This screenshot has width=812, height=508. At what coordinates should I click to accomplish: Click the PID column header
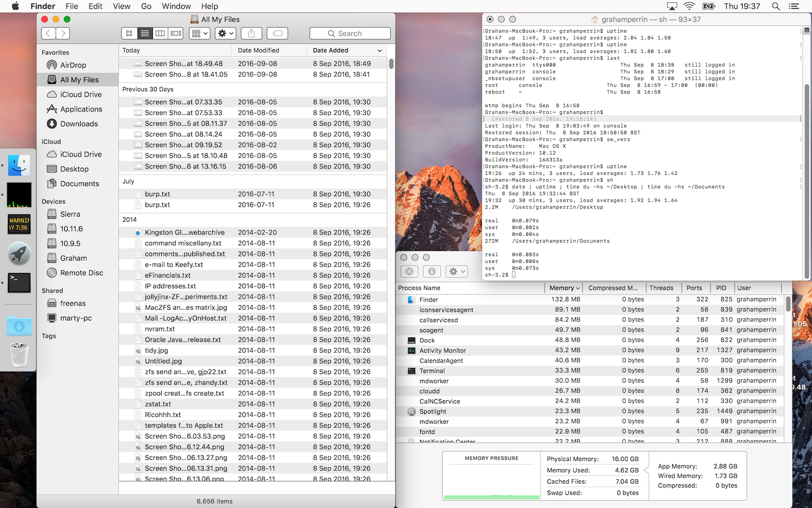click(x=721, y=288)
